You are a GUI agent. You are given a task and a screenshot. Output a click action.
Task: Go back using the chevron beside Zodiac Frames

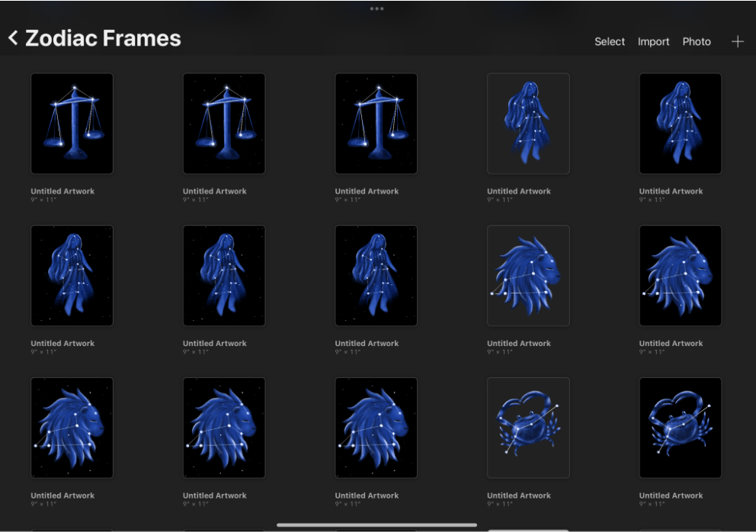tap(13, 38)
